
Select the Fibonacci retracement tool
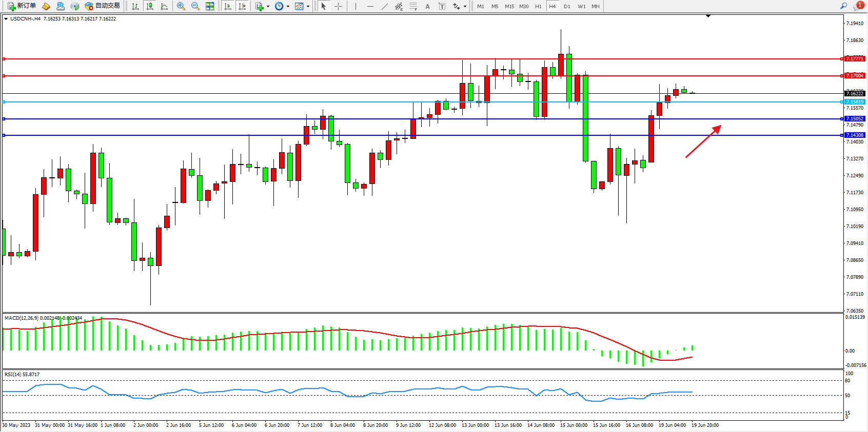coord(413,6)
